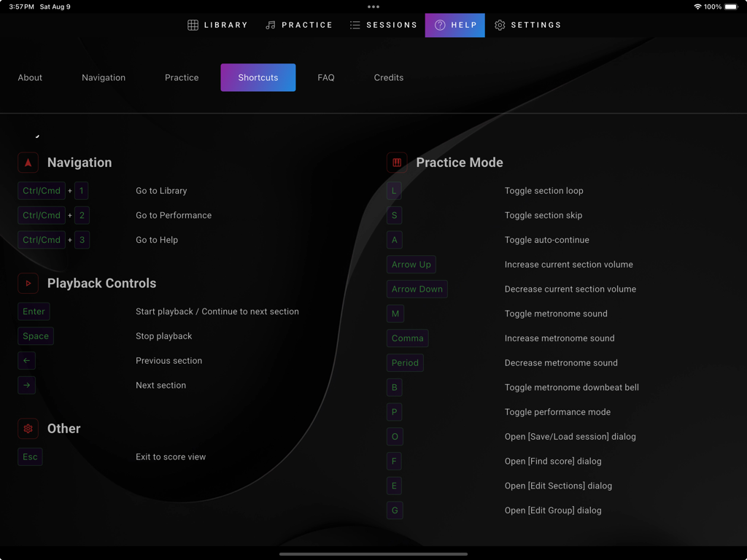Switch to the About tab
The height and width of the screenshot is (560, 747).
click(x=30, y=77)
